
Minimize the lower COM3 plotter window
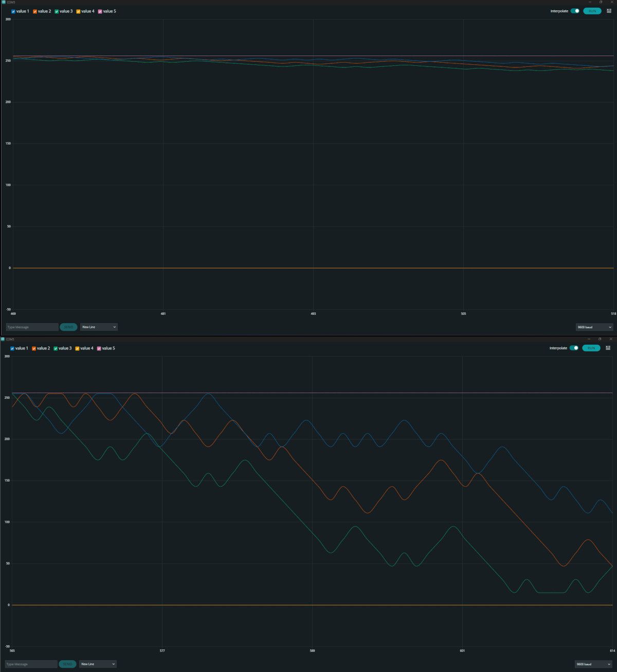click(x=589, y=339)
